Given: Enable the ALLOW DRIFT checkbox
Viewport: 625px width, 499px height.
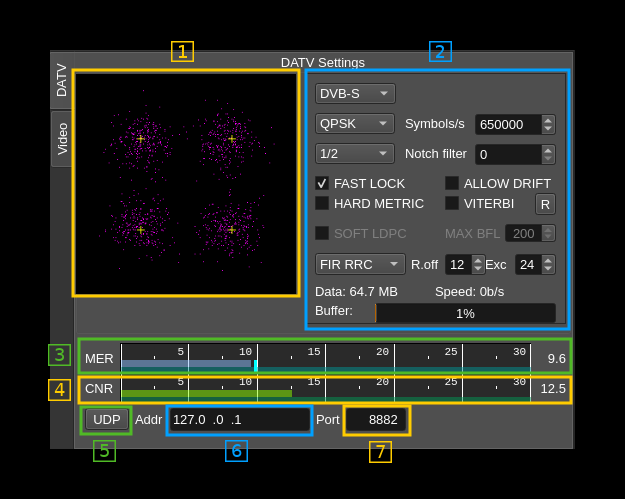Looking at the screenshot, I should pyautogui.click(x=452, y=183).
